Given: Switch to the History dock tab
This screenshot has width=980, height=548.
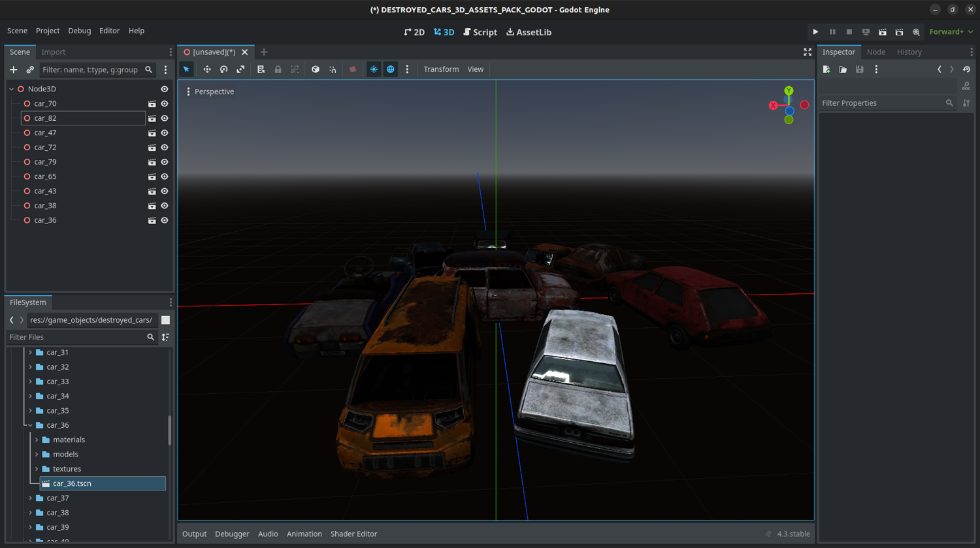Looking at the screenshot, I should (909, 52).
